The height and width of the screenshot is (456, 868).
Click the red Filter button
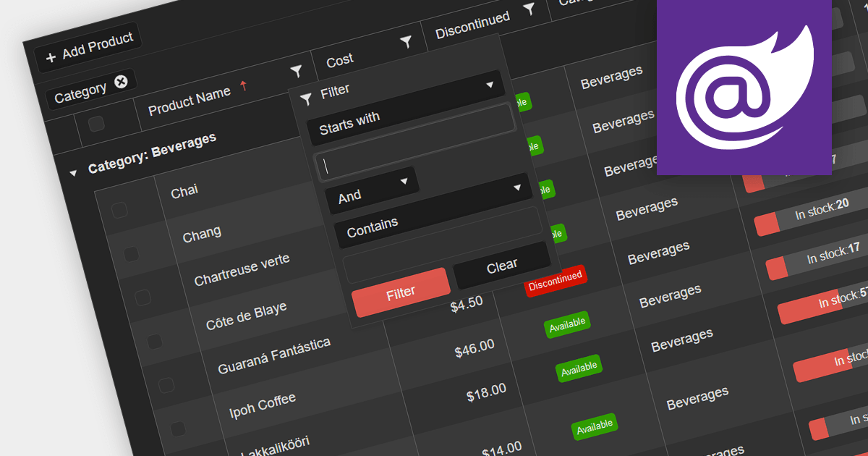[401, 292]
